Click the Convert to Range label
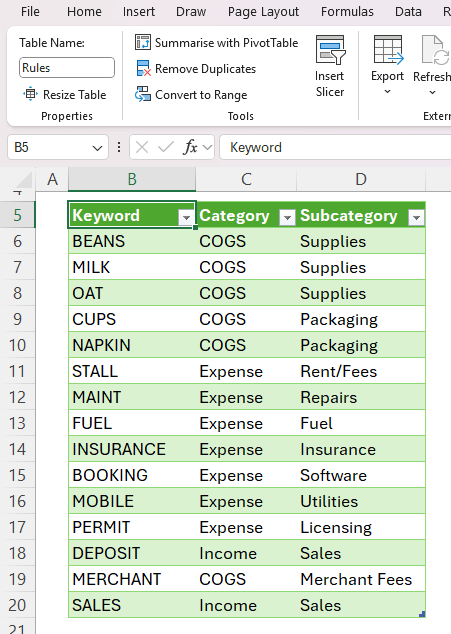 pos(201,95)
